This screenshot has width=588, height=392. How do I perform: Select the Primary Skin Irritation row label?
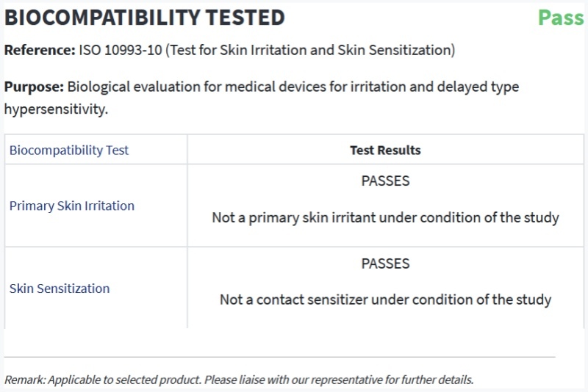coord(72,206)
